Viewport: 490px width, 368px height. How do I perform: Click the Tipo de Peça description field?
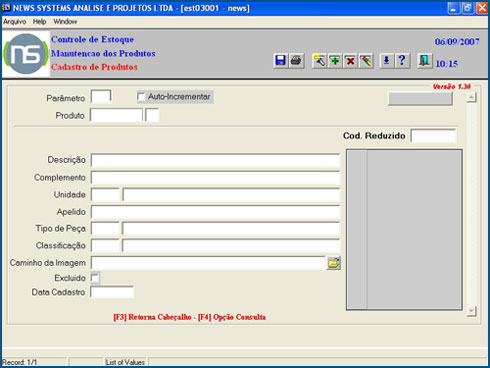(231, 229)
